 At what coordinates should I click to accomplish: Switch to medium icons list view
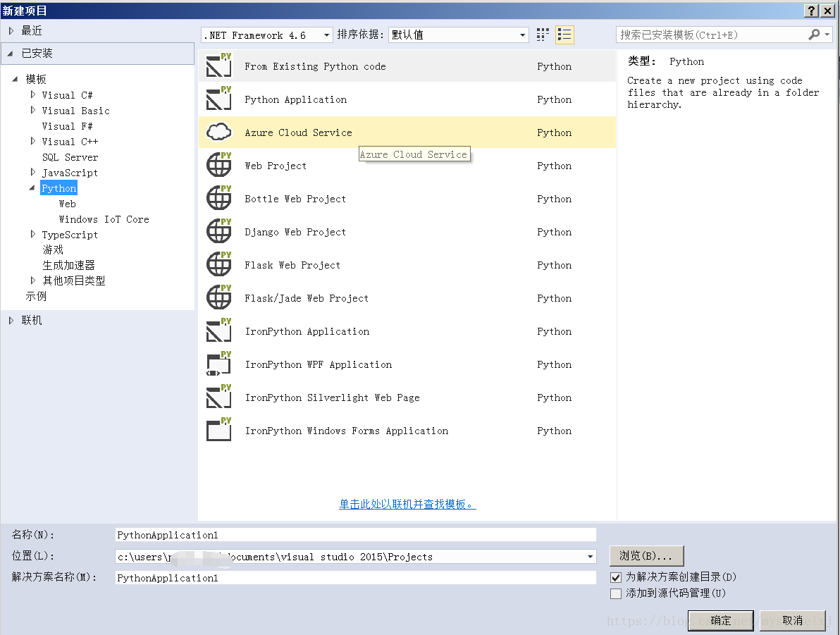[564, 35]
